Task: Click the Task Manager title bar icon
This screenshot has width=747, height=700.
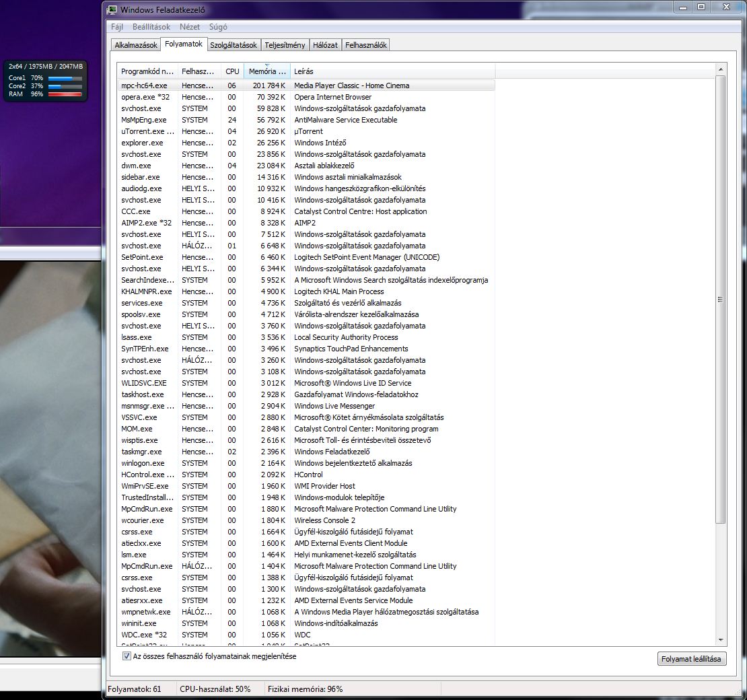Action: [x=112, y=9]
